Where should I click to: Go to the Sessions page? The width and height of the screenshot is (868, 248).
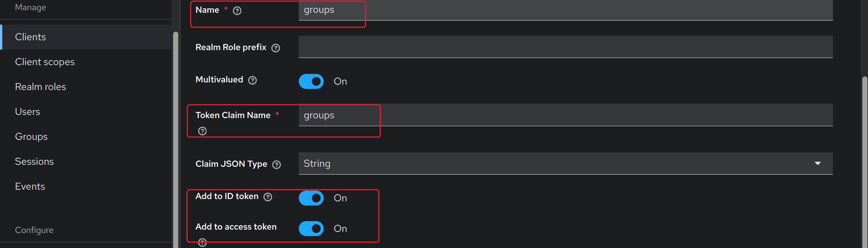coord(34,161)
